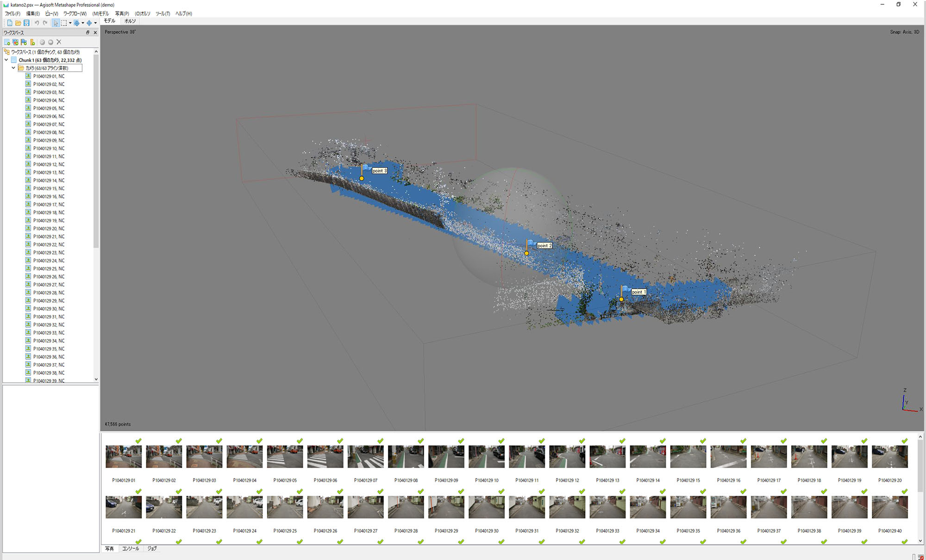The height and width of the screenshot is (560, 926).
Task: Open the ファイル(F) menu
Action: pos(13,13)
